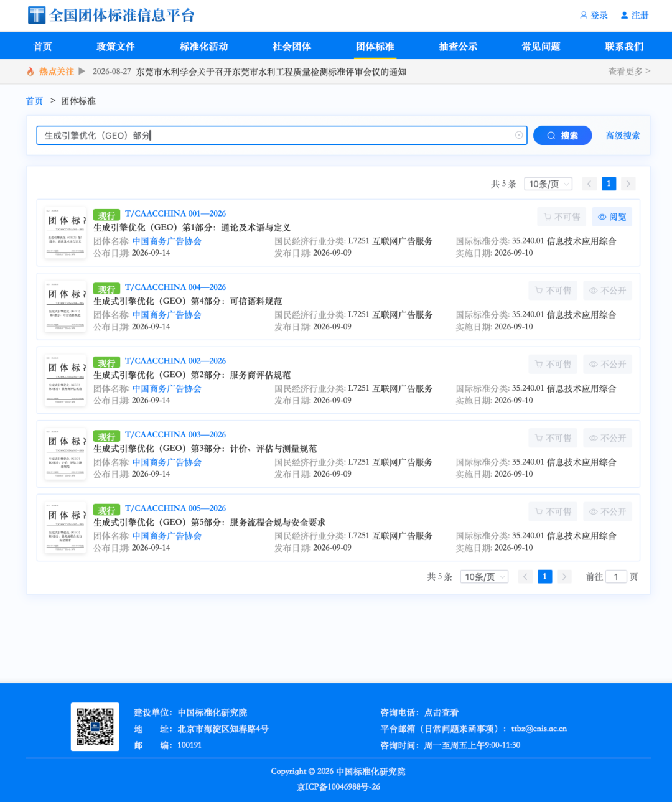Click the top next-page arrow
Image resolution: width=672 pixels, height=802 pixels.
coord(628,184)
